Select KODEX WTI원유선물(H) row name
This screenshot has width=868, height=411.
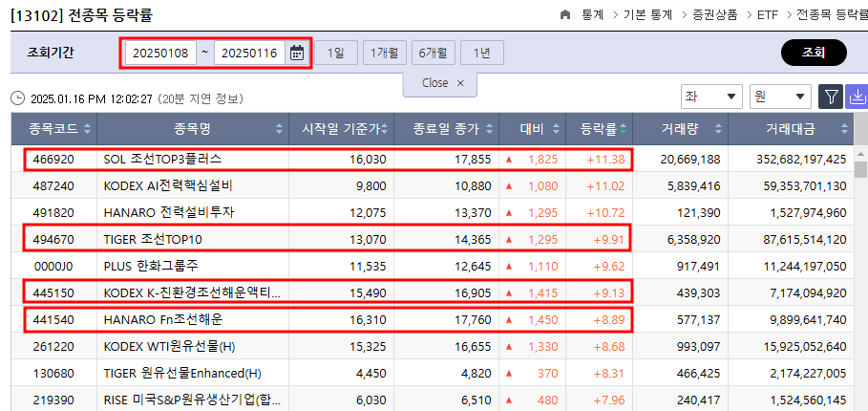click(169, 347)
